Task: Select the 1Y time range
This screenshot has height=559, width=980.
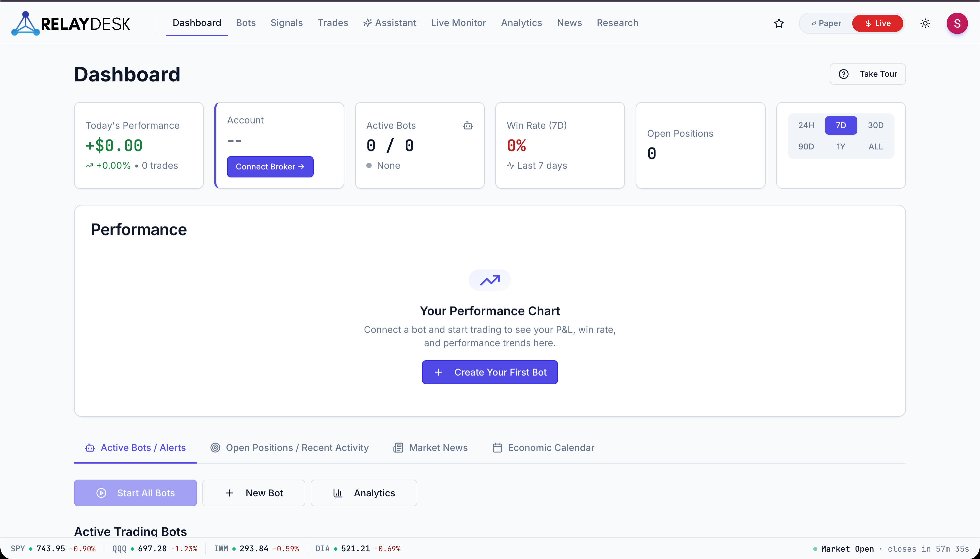Action: point(841,147)
